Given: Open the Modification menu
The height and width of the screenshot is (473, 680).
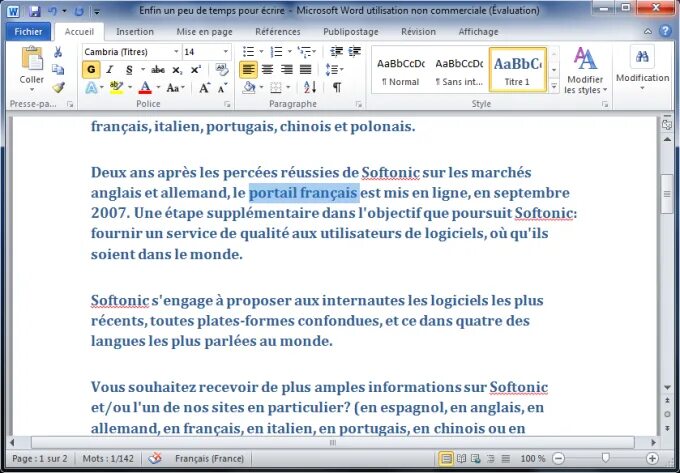Looking at the screenshot, I should [642, 69].
